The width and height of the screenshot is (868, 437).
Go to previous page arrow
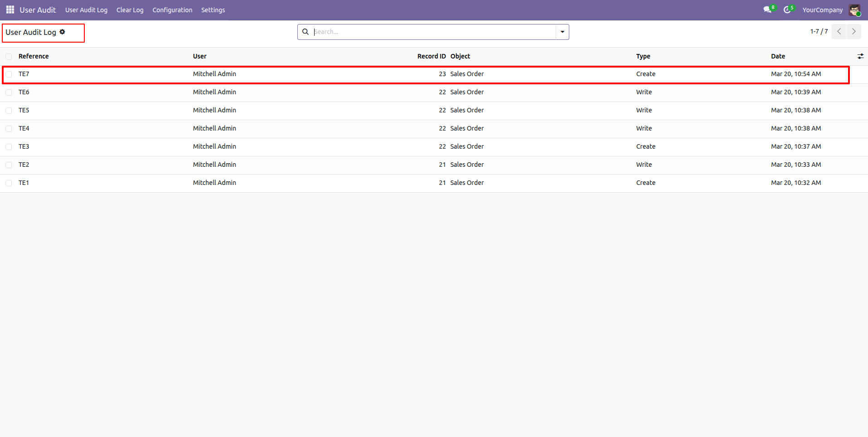(x=839, y=31)
